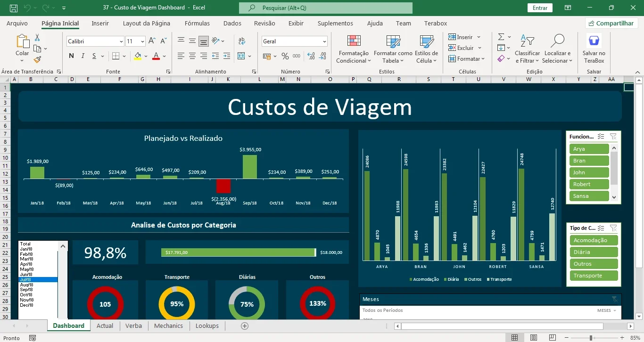Click the AutoSum sigma icon
This screenshot has height=342, width=644.
pos(501,37)
